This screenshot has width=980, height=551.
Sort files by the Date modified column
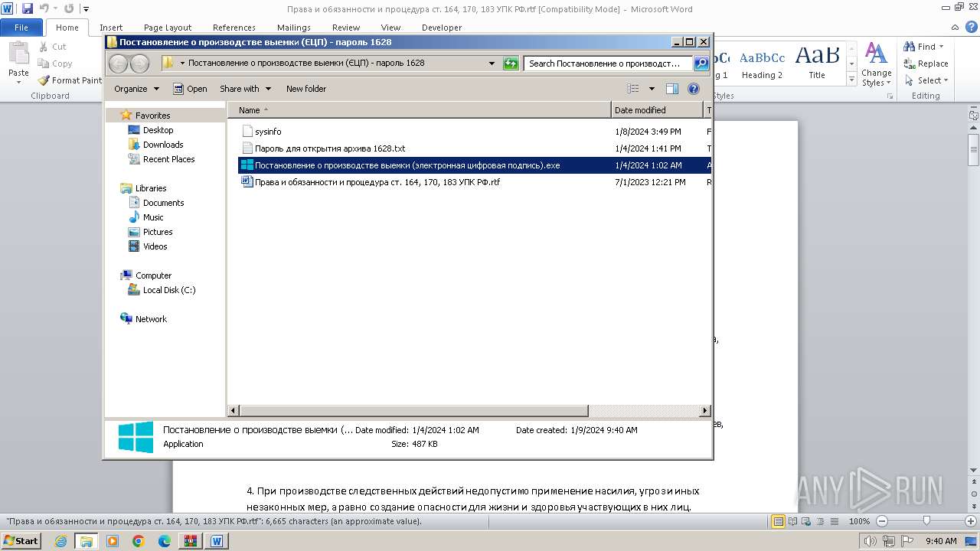coord(657,110)
